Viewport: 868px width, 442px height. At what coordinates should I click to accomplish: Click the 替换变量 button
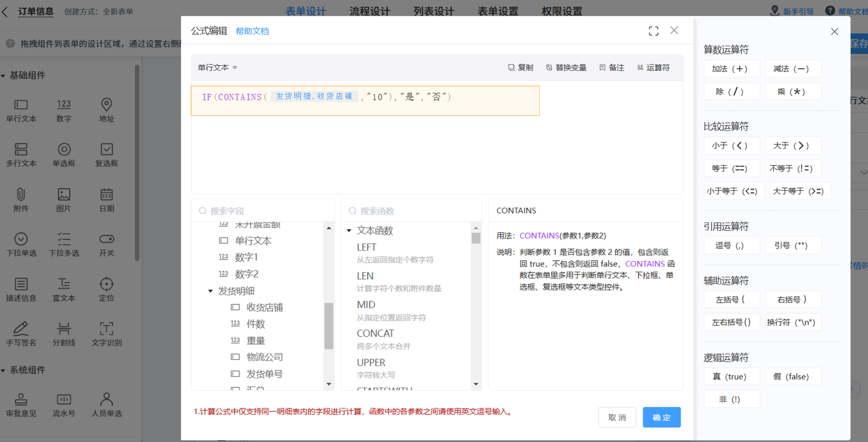566,67
